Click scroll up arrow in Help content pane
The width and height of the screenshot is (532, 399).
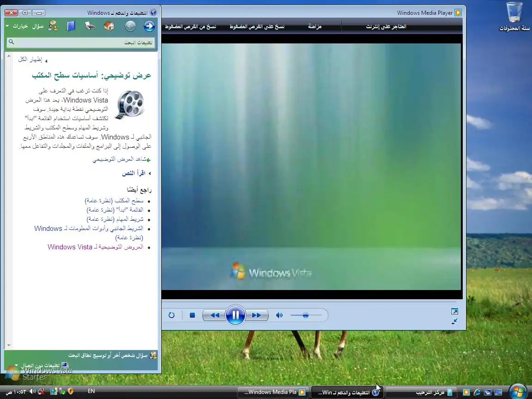[9, 56]
